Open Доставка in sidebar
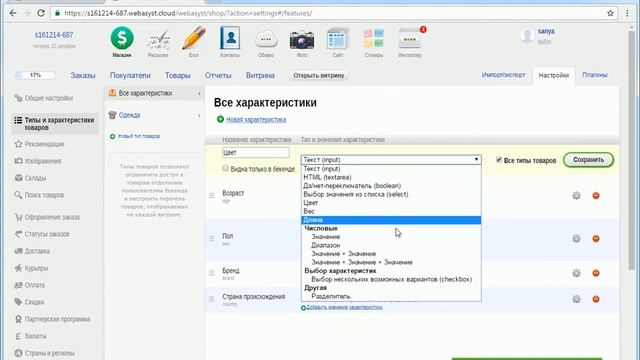The height and width of the screenshot is (360, 640). click(x=37, y=251)
